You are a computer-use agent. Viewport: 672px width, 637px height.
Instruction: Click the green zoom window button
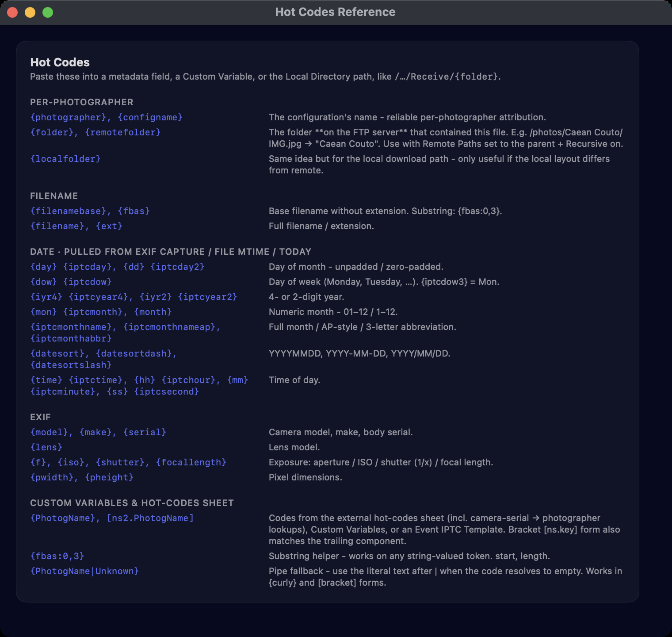click(x=48, y=12)
